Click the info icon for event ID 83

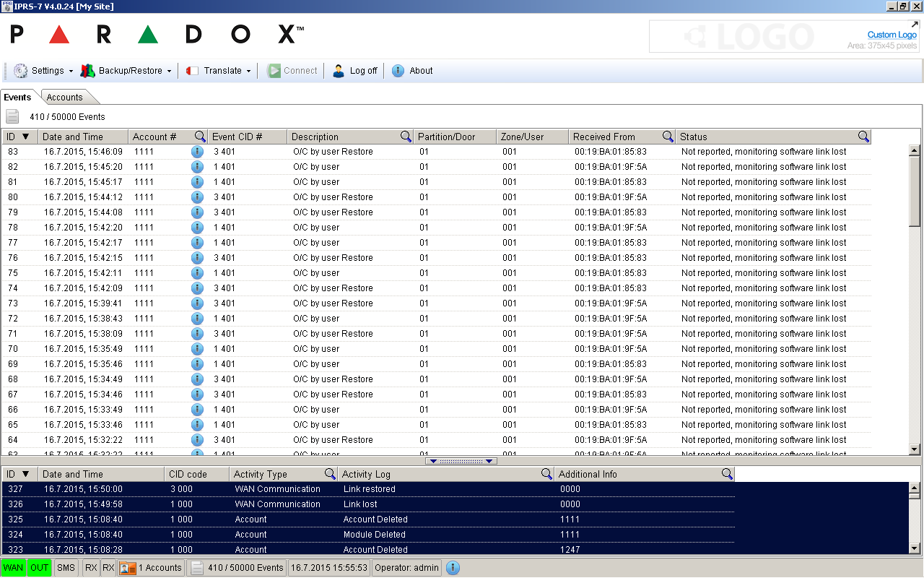[197, 152]
